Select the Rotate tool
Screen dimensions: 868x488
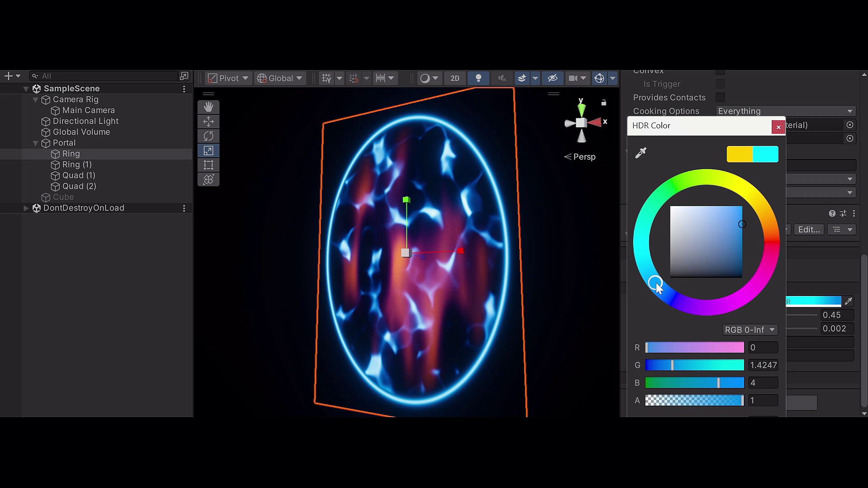coord(208,136)
